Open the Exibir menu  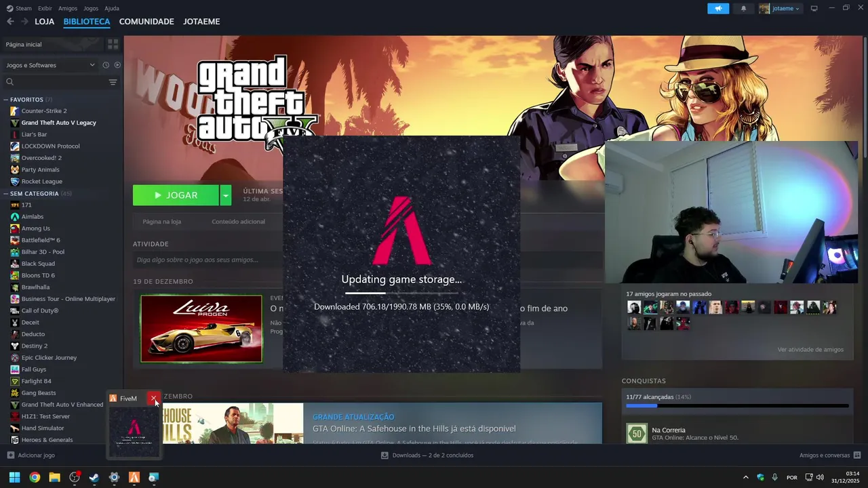[x=45, y=8]
